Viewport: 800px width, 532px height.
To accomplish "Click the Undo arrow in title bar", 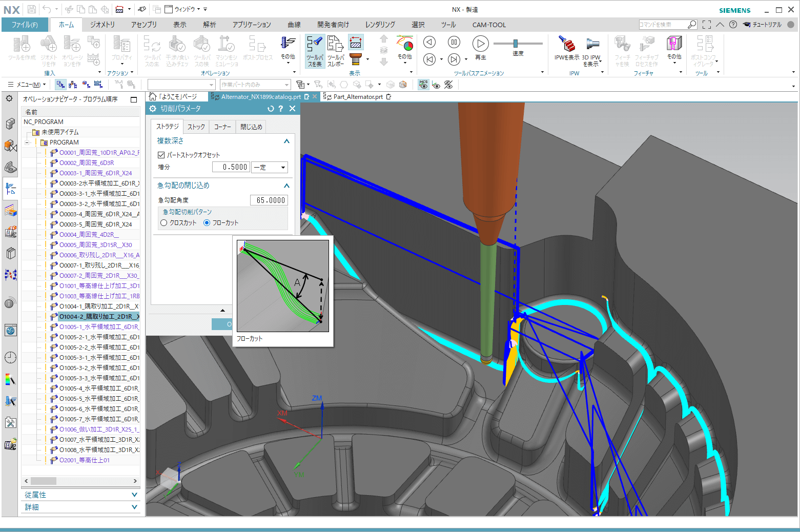I will tap(47, 9).
